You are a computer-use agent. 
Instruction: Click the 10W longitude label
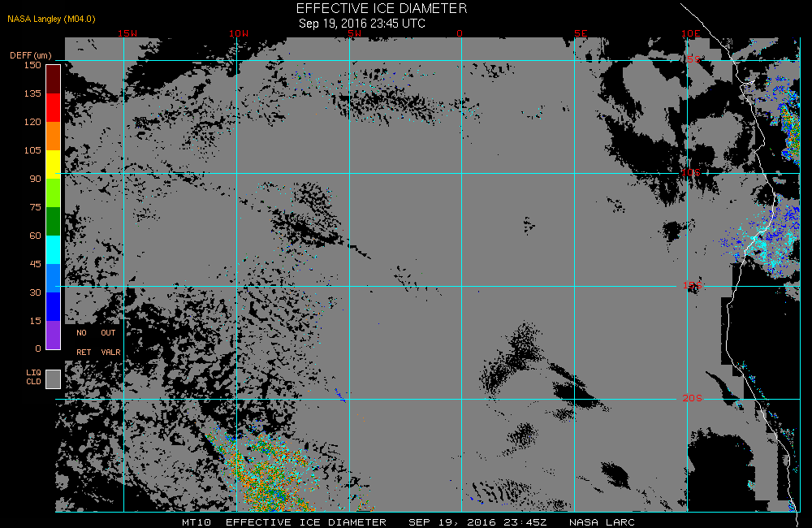click(x=239, y=33)
